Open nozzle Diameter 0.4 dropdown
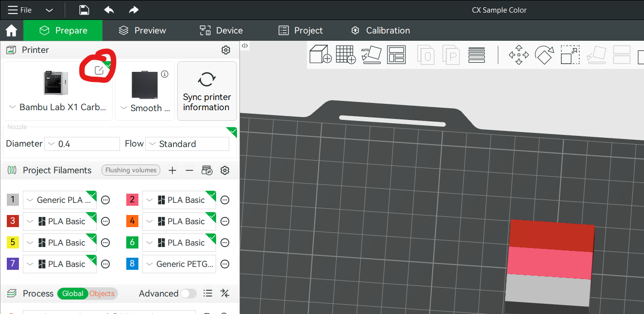 pos(82,144)
